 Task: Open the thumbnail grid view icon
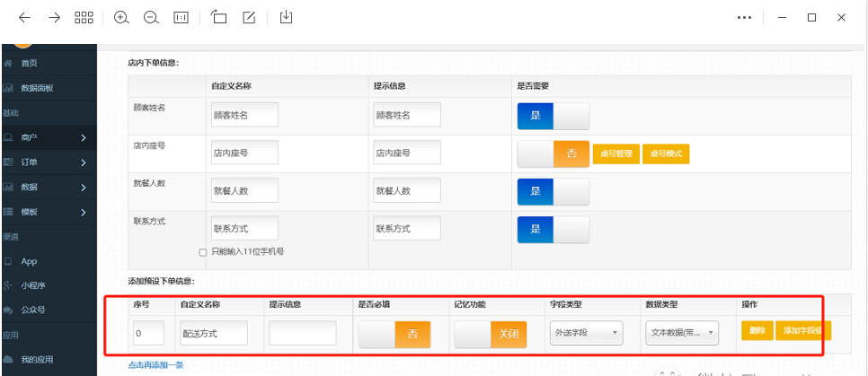click(x=84, y=17)
